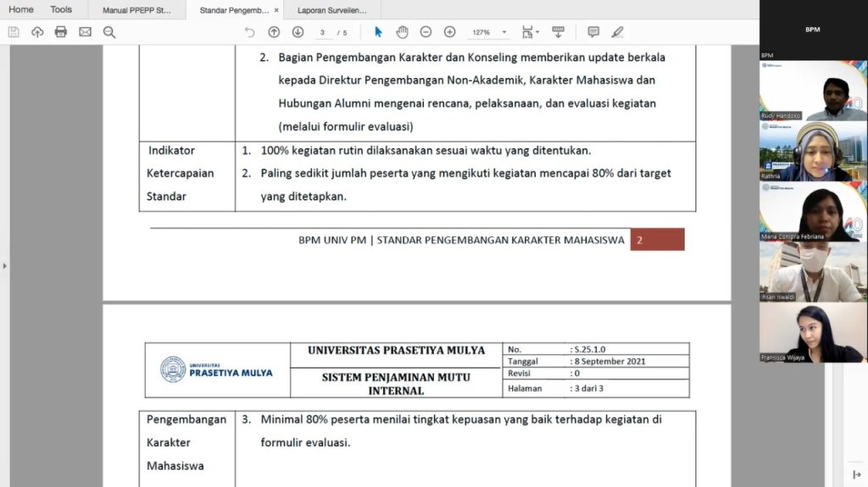Click date '8 September 2021'
Image resolution: width=868 pixels, height=487 pixels.
click(610, 362)
